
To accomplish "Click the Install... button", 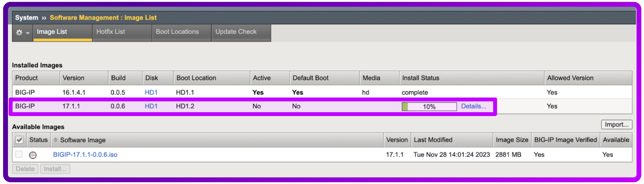I will point(55,169).
